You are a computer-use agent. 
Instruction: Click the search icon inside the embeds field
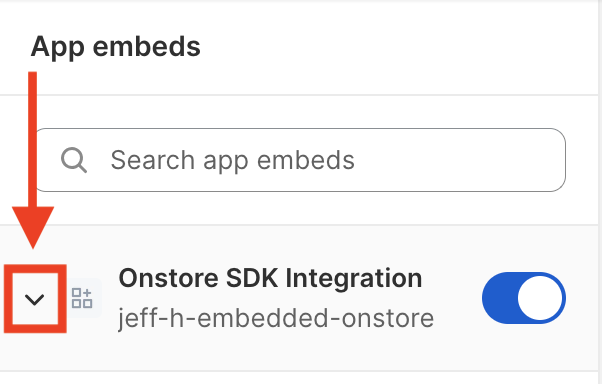click(x=74, y=160)
